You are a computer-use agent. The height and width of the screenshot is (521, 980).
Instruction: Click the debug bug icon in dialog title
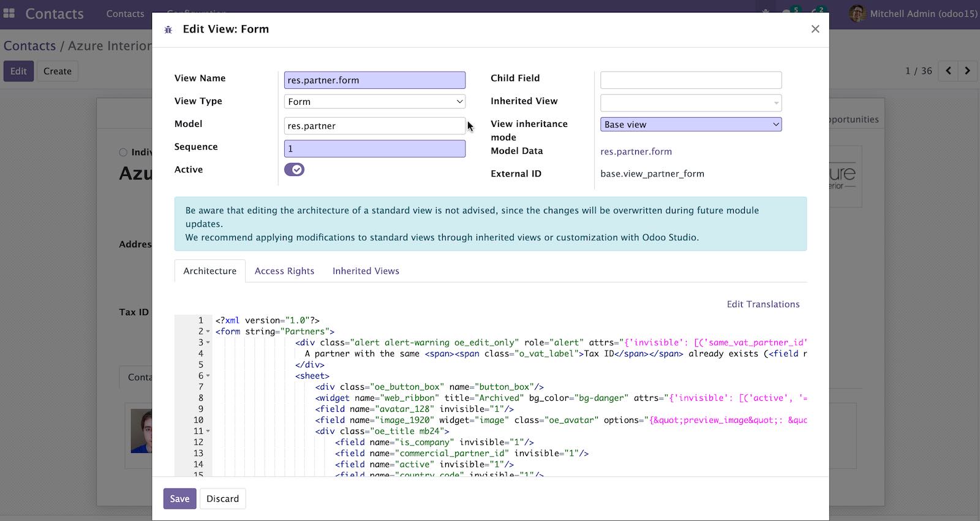click(168, 29)
